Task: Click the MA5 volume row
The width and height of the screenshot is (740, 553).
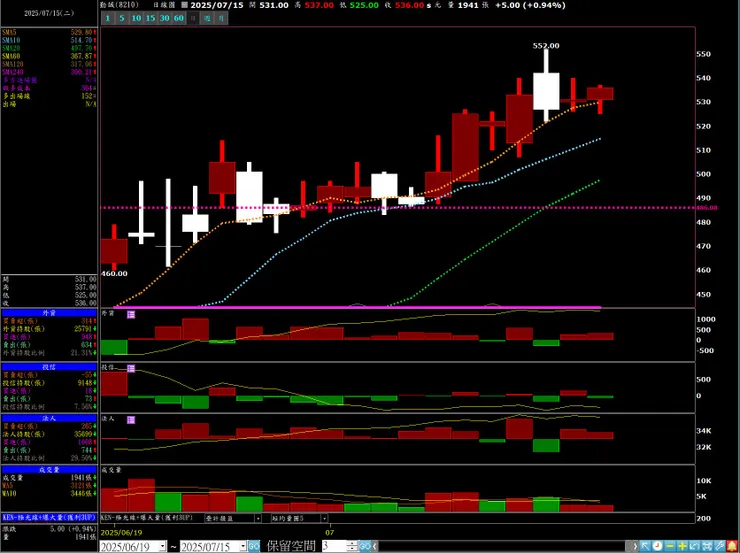Action: point(49,486)
